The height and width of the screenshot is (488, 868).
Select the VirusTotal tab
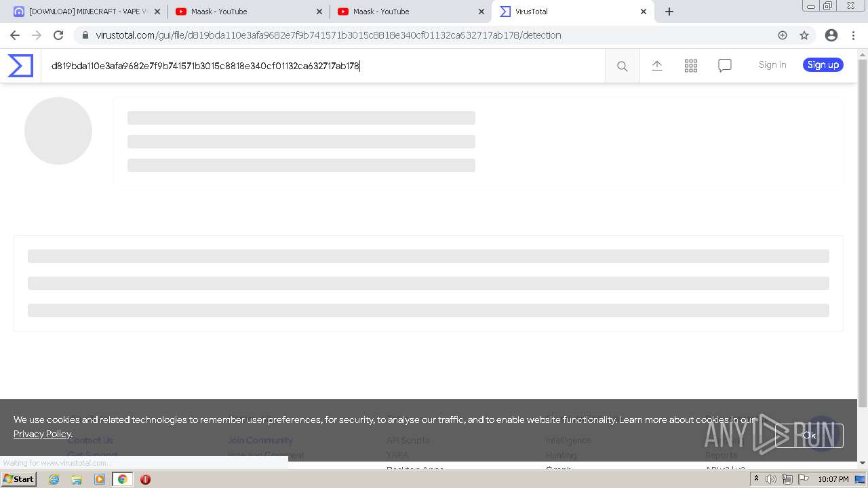click(573, 12)
